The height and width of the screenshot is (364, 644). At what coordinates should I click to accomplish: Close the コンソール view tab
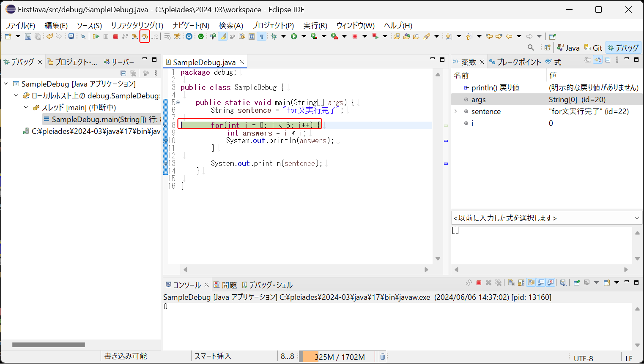206,285
